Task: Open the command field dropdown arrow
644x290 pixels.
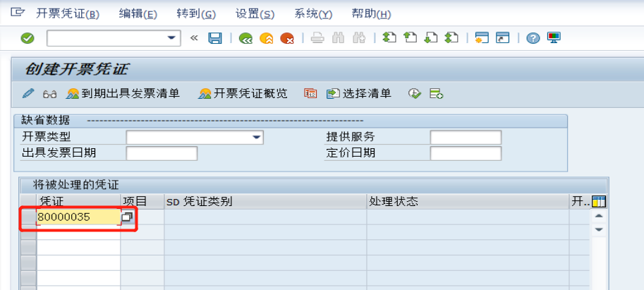Action: click(x=171, y=38)
